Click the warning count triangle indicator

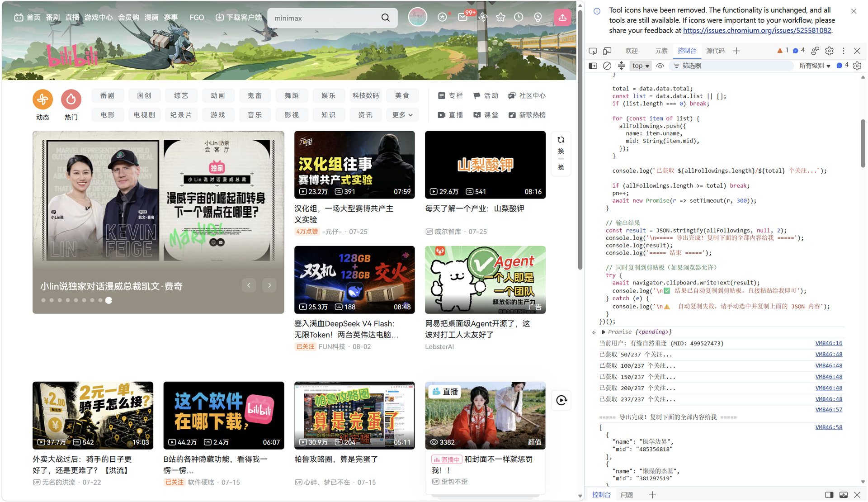[x=783, y=51]
